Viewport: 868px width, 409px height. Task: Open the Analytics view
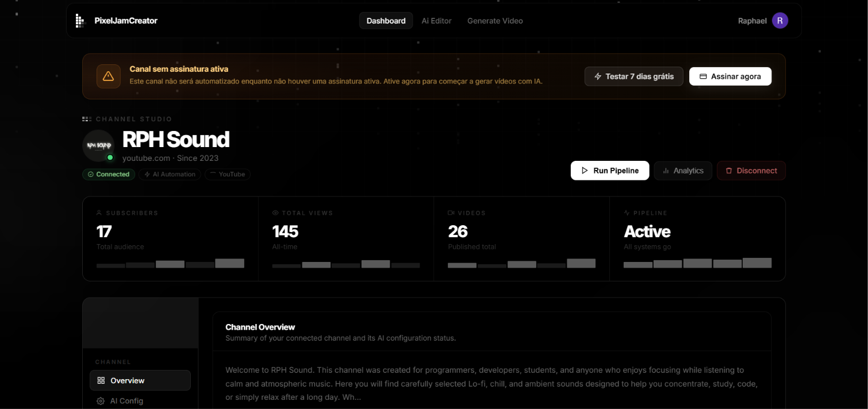(x=683, y=171)
